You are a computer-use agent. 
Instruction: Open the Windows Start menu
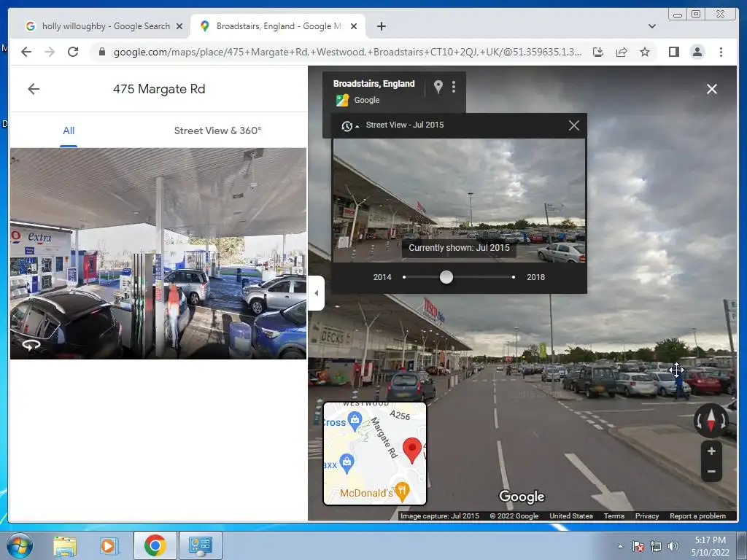[20, 545]
